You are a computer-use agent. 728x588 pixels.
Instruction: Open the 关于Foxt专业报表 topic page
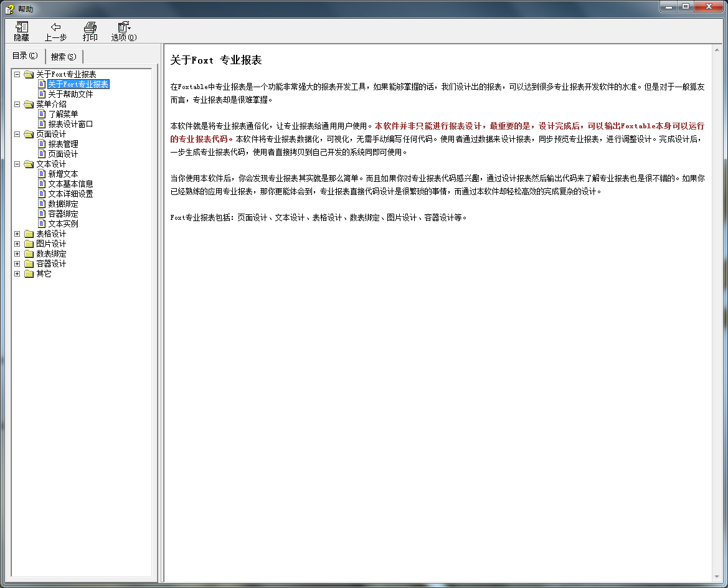78,84
